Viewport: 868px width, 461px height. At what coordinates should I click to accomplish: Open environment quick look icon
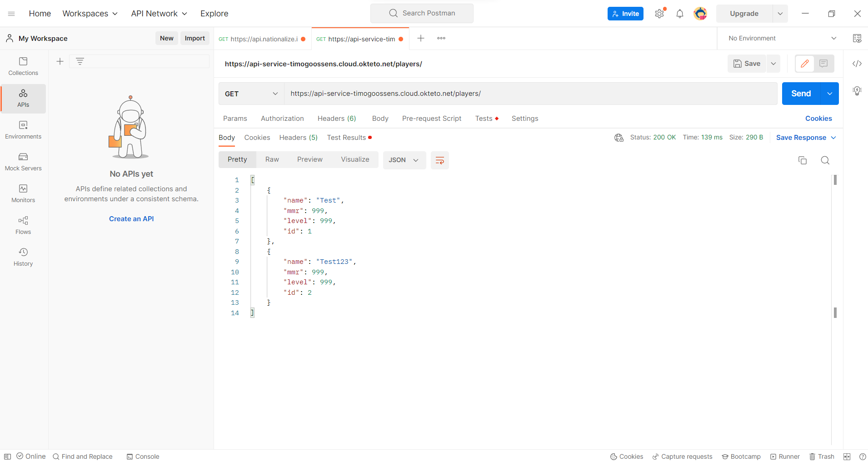pos(857,38)
